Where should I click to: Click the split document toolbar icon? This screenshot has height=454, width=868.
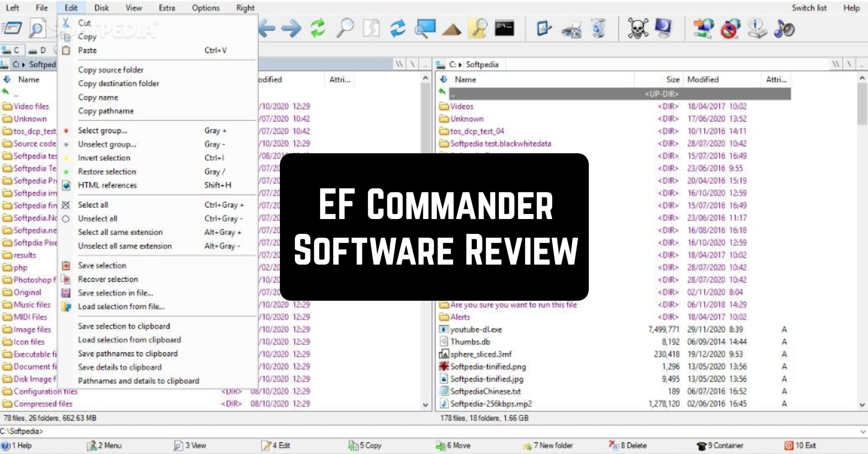[371, 29]
